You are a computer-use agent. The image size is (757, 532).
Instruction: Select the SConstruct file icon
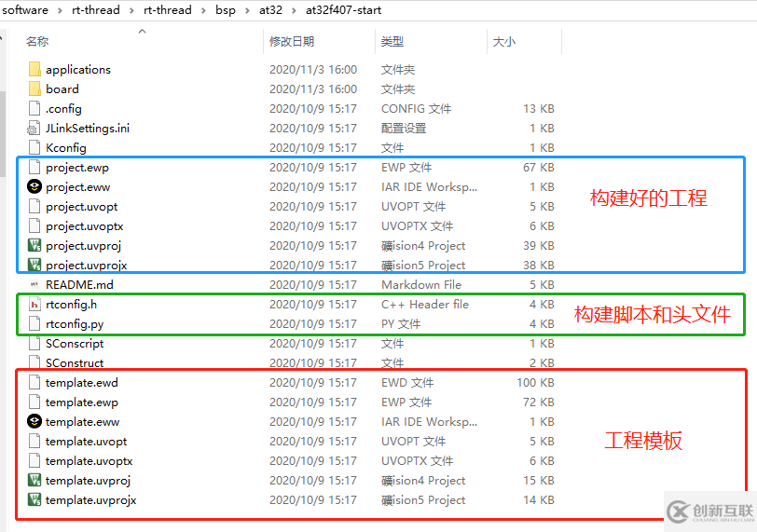pyautogui.click(x=34, y=362)
